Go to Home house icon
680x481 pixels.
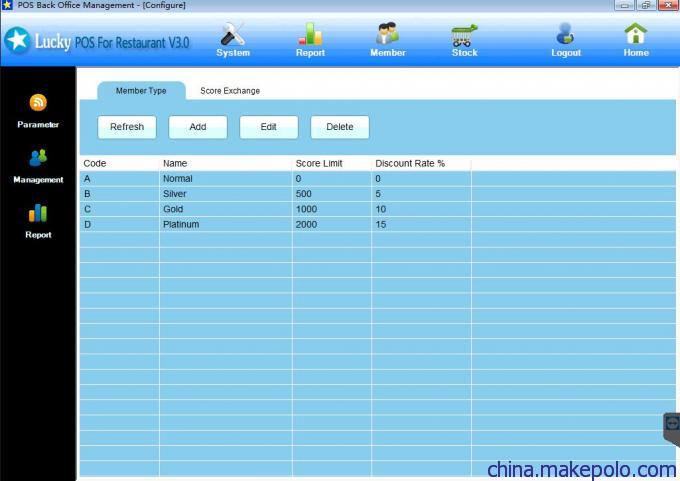pos(635,33)
